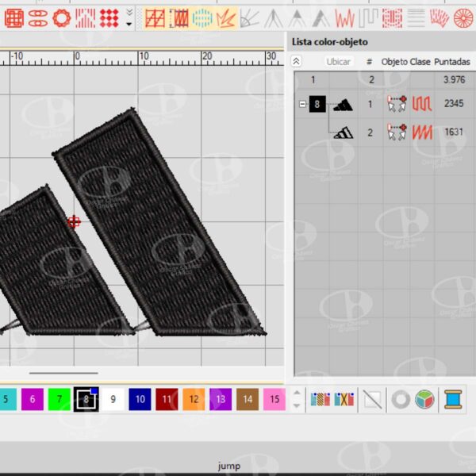Open the blue thread spool icon

[453, 399]
